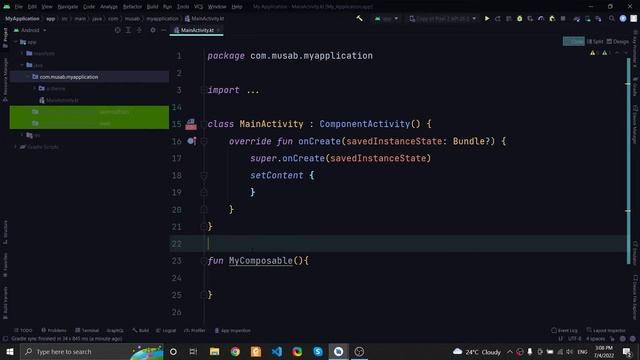Fold the MyComposable function on line 23
This screenshot has width=640, height=360.
pyautogui.click(x=203, y=261)
